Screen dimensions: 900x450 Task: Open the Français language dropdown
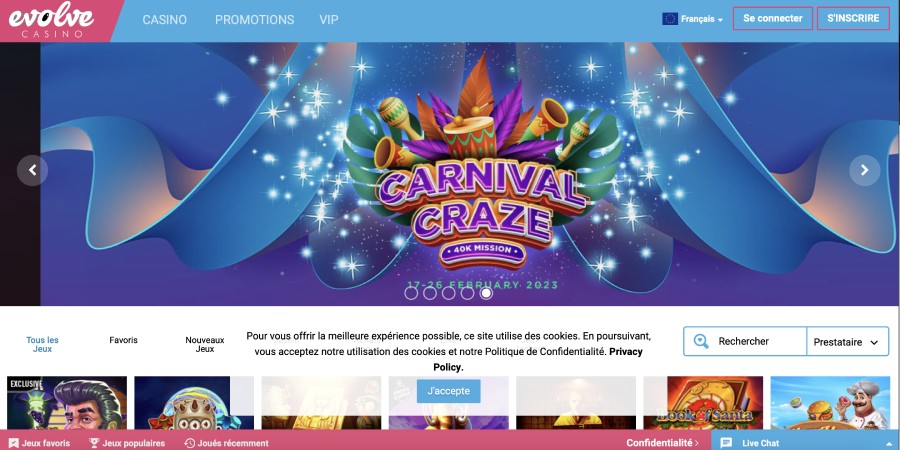click(x=693, y=19)
